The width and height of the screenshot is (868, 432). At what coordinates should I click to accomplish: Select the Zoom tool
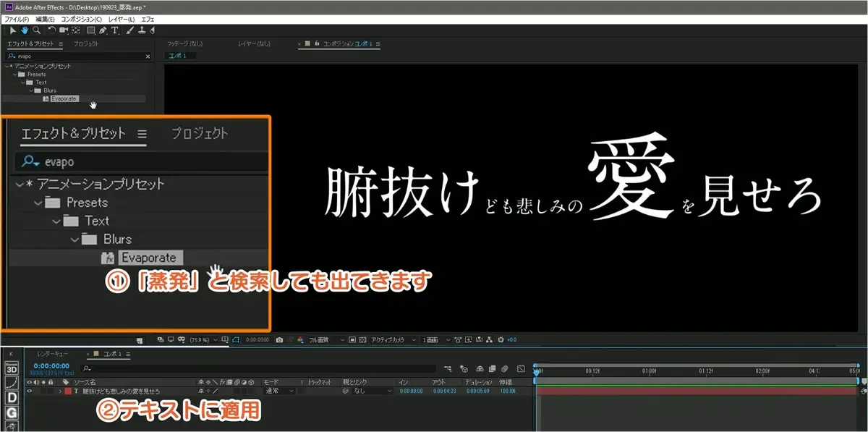point(35,30)
